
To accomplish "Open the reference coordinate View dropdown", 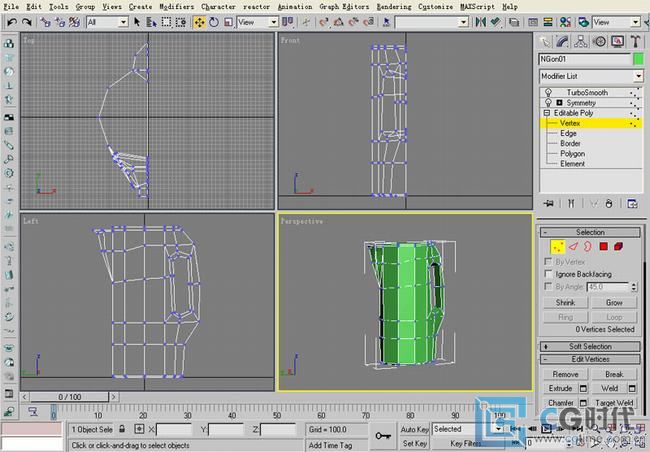I will point(274,22).
